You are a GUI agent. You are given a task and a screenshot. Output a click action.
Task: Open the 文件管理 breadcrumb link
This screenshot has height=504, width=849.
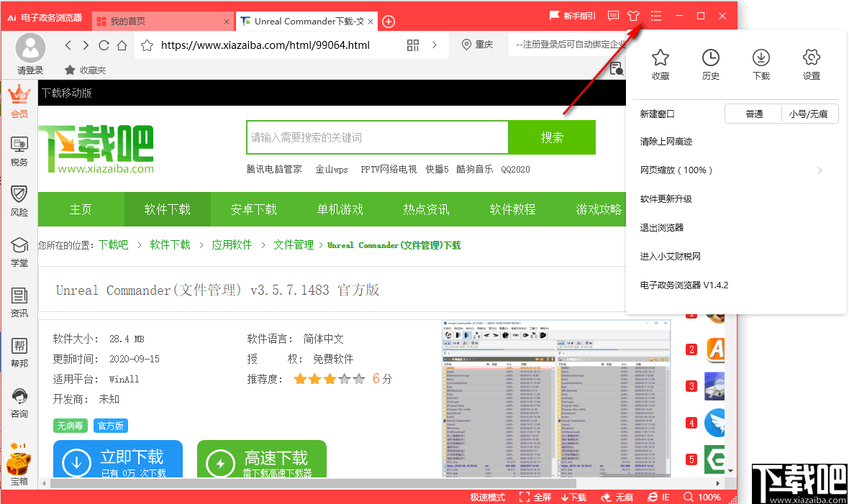(293, 244)
